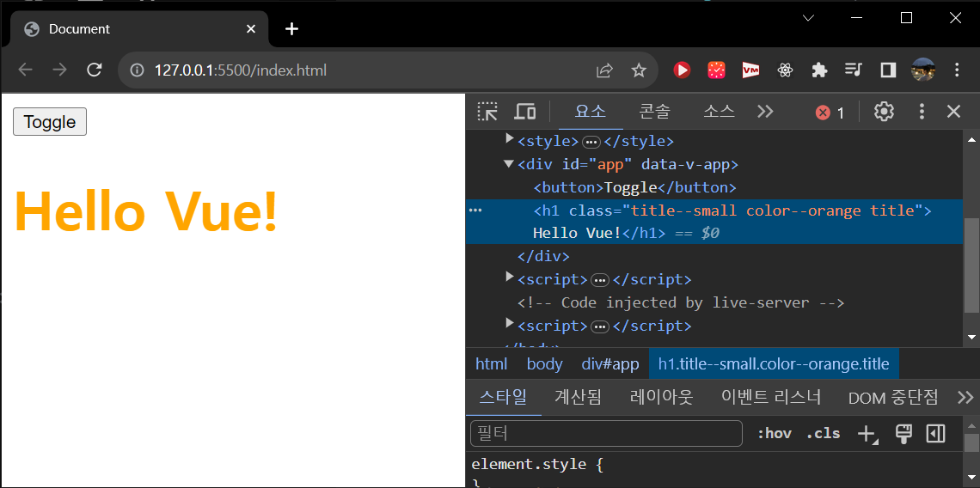Toggle the :hov element state panel
The width and height of the screenshot is (980, 488).
(x=774, y=434)
